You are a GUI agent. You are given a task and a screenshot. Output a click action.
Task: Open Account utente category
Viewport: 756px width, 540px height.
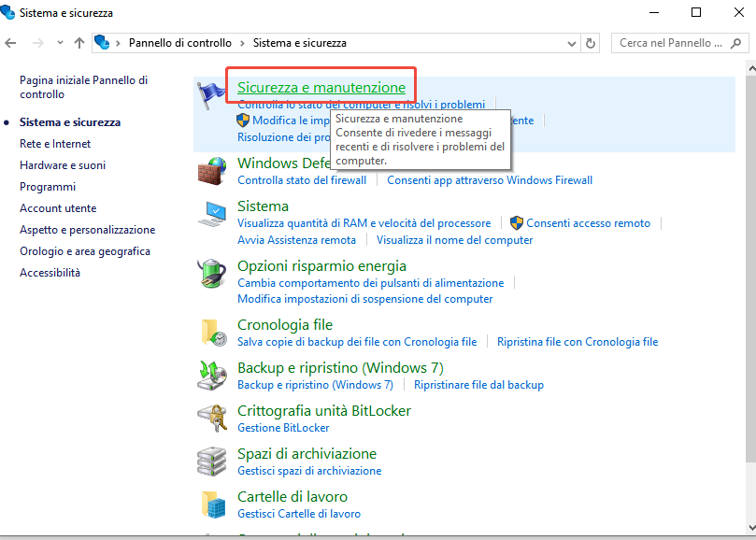(x=58, y=208)
